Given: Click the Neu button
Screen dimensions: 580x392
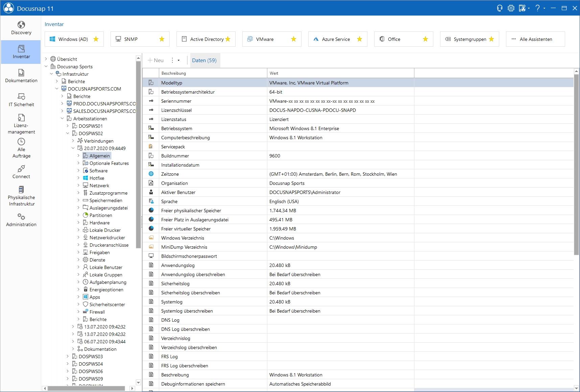Looking at the screenshot, I should click(155, 60).
